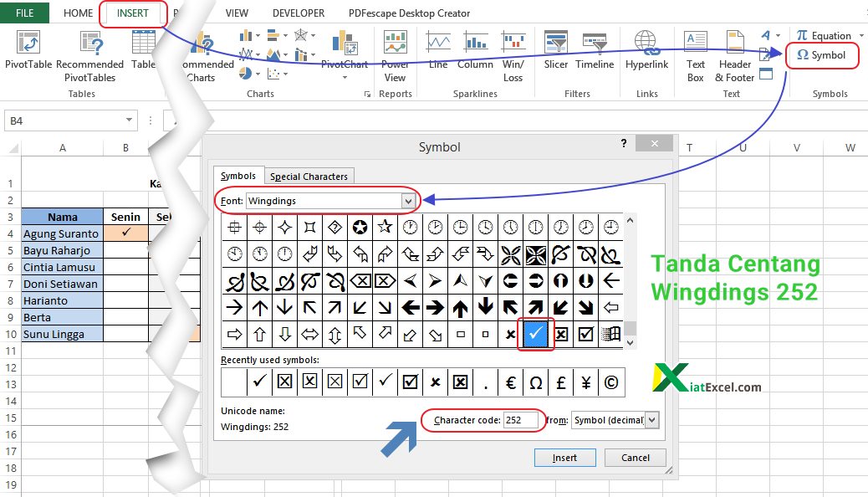Image resolution: width=868 pixels, height=497 pixels.
Task: Open the DEVELOPER ribbon tab
Action: (x=298, y=13)
